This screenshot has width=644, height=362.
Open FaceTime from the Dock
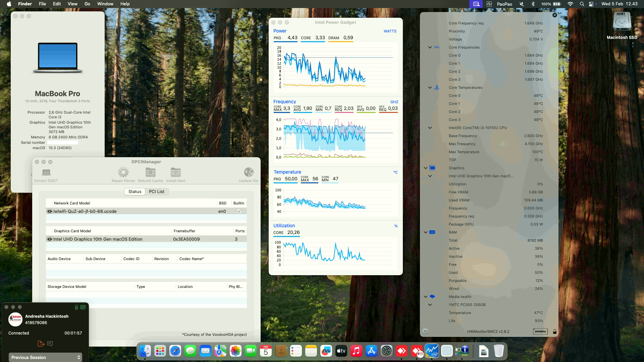point(251,351)
